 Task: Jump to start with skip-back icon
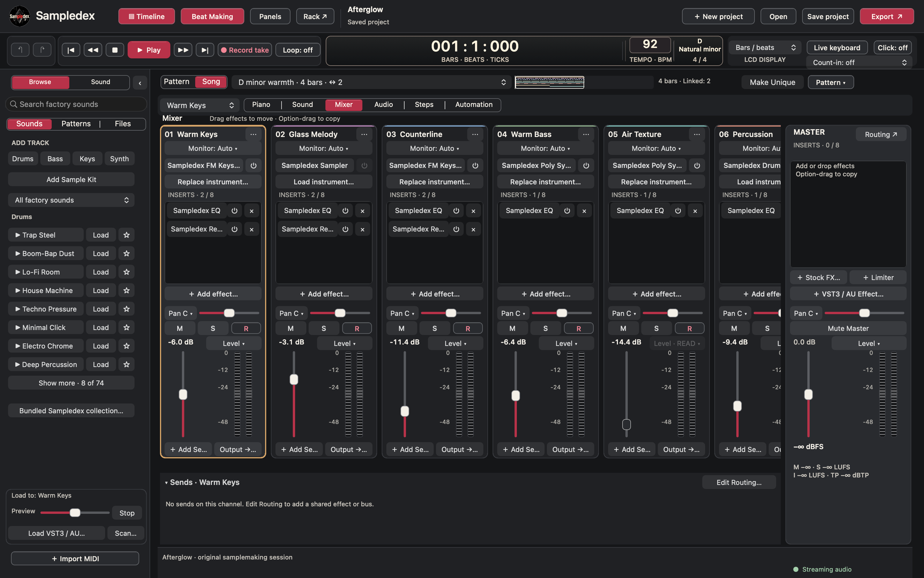[71, 50]
